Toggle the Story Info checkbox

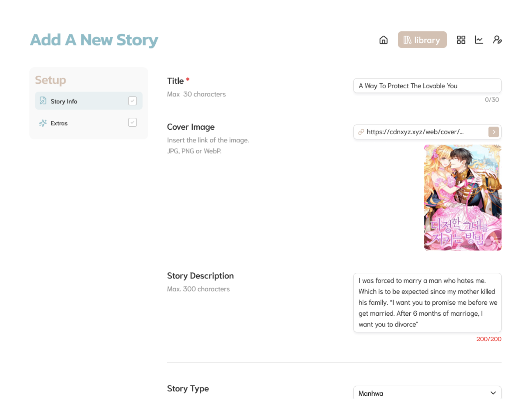point(132,101)
